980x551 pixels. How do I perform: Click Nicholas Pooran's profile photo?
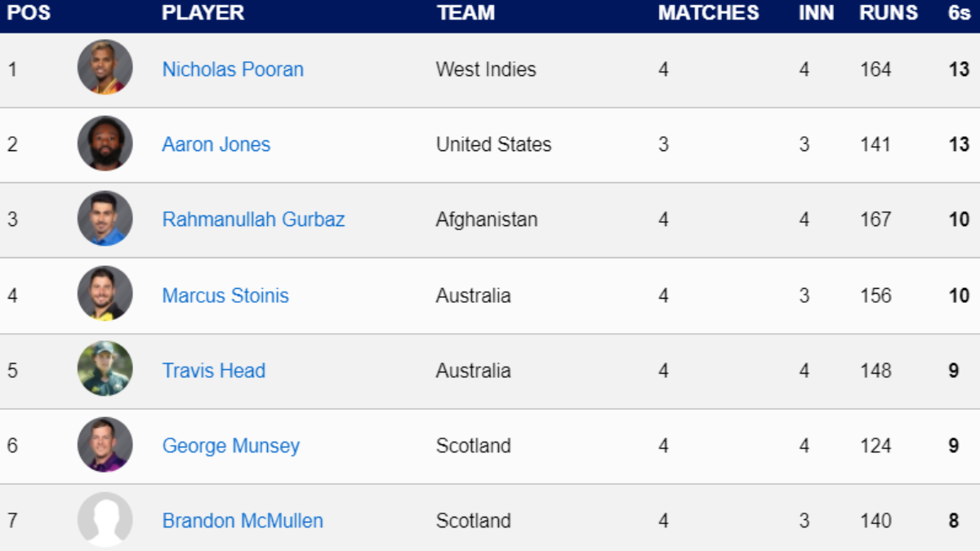pos(105,68)
